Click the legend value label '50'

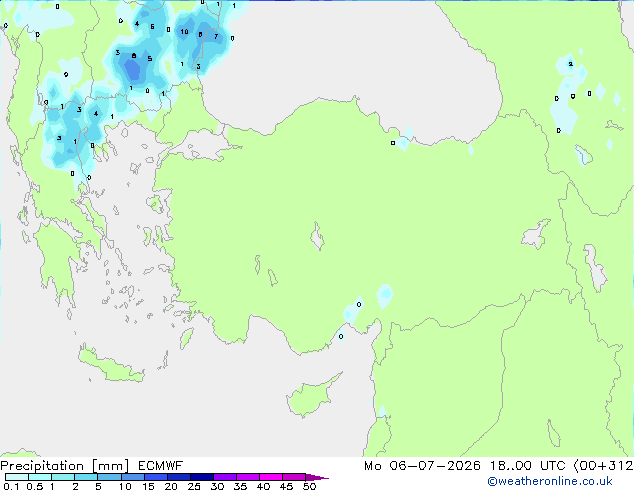(x=309, y=486)
